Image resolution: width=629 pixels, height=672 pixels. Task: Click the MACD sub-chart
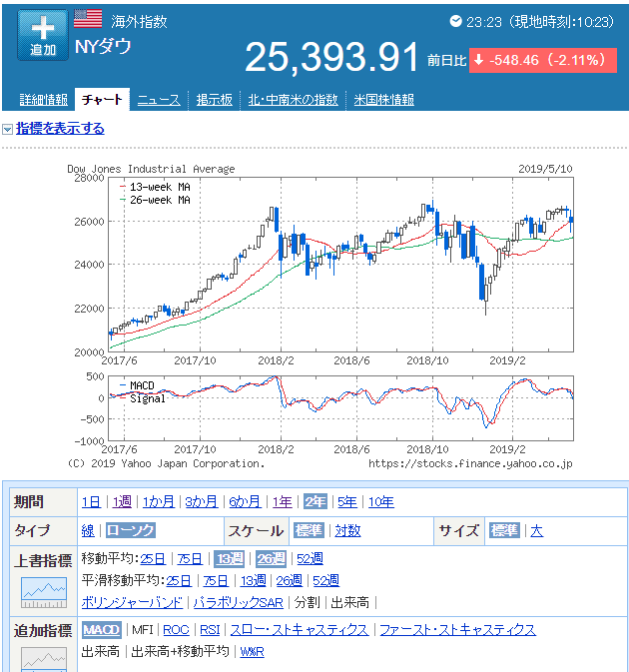pyautogui.click(x=341, y=408)
